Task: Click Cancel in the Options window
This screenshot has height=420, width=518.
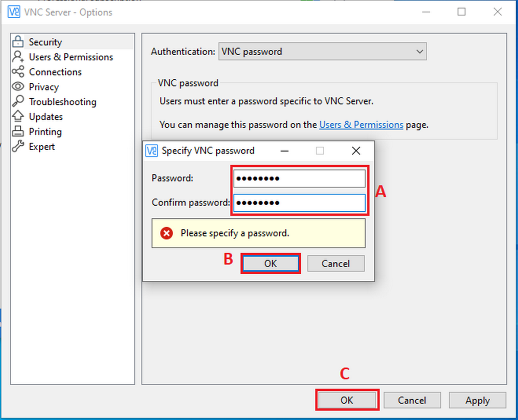Action: tap(412, 400)
